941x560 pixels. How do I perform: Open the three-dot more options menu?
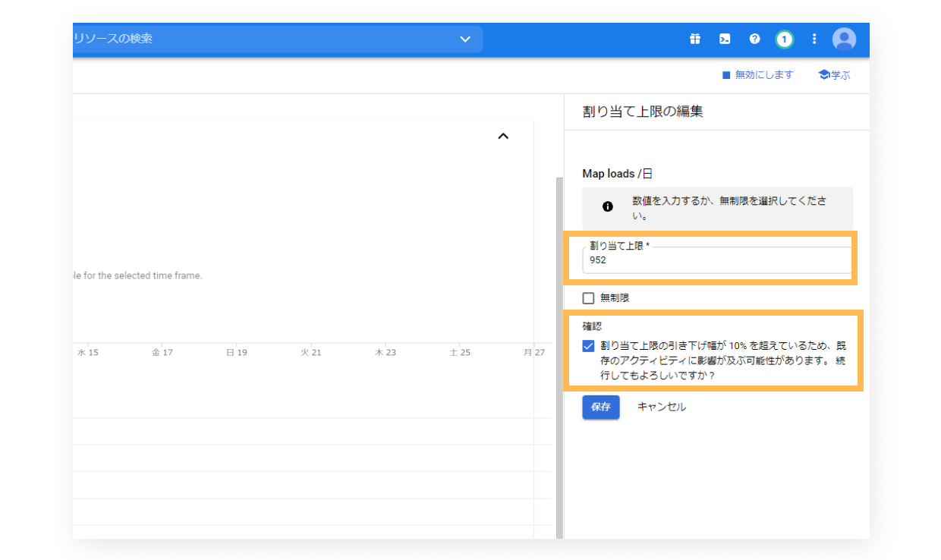(814, 39)
